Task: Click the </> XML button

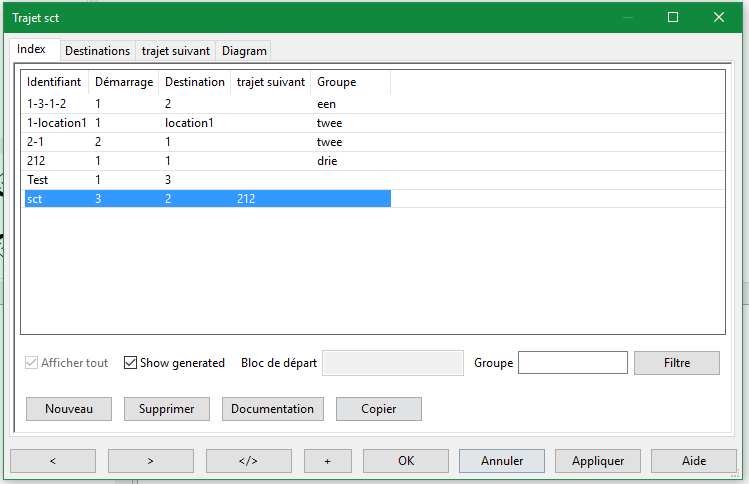Action: tap(248, 461)
